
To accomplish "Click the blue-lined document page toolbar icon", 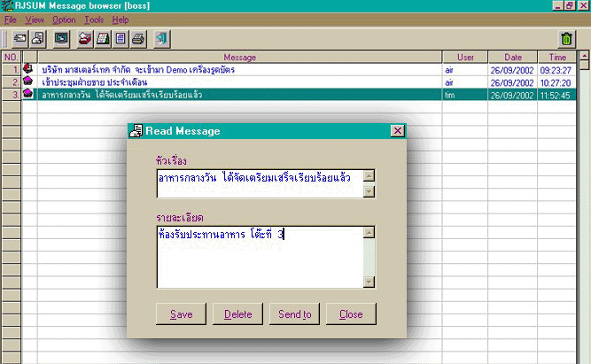I will 121,39.
